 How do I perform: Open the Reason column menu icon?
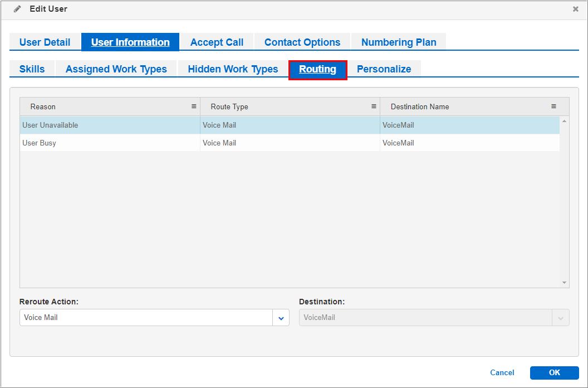tap(194, 106)
